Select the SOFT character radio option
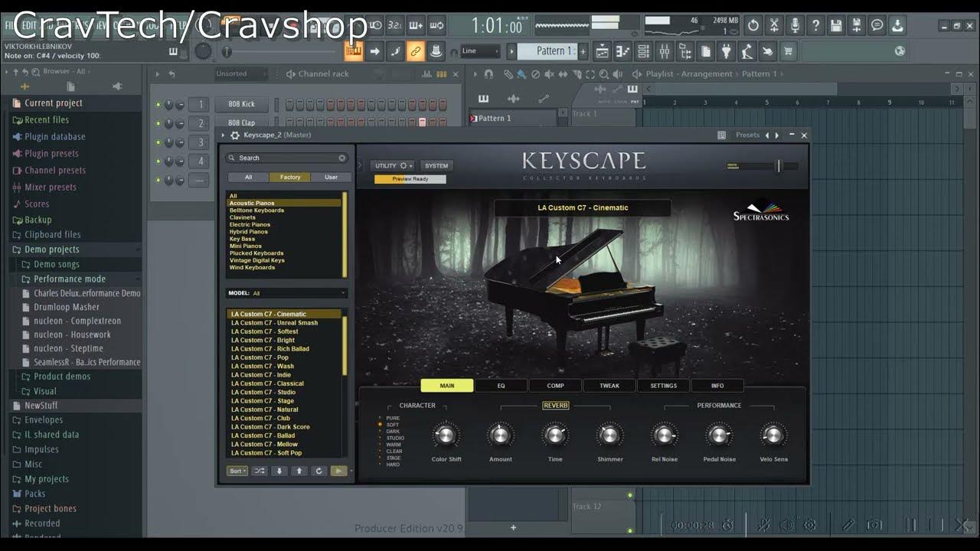This screenshot has width=980, height=551. tap(389, 425)
